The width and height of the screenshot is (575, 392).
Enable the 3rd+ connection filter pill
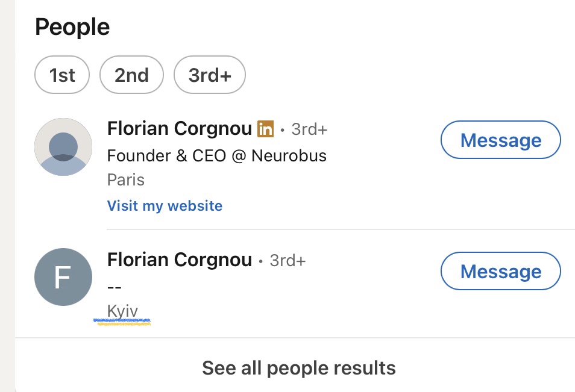click(209, 75)
